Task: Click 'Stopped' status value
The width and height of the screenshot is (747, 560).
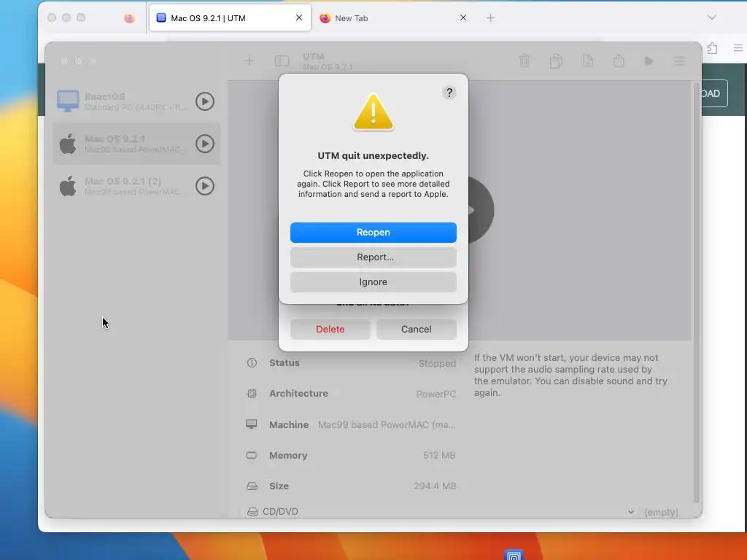Action: [x=437, y=363]
